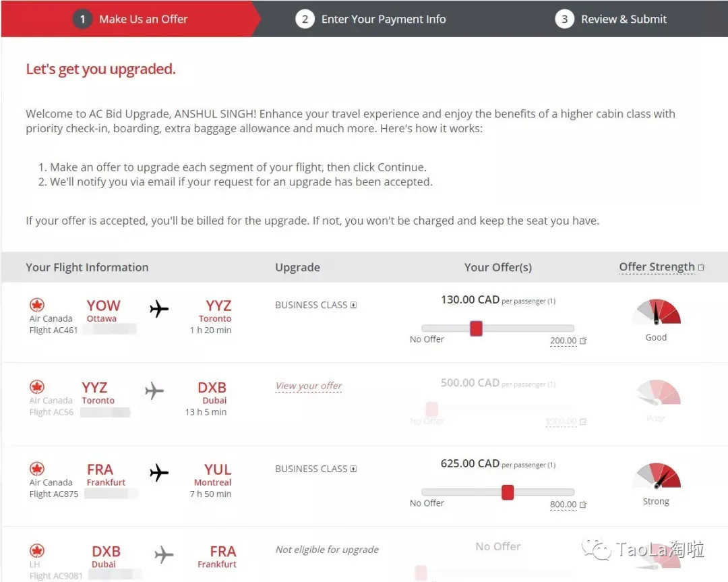Click Air Canada logo for flight AC875
This screenshot has width=728, height=582.
point(37,469)
